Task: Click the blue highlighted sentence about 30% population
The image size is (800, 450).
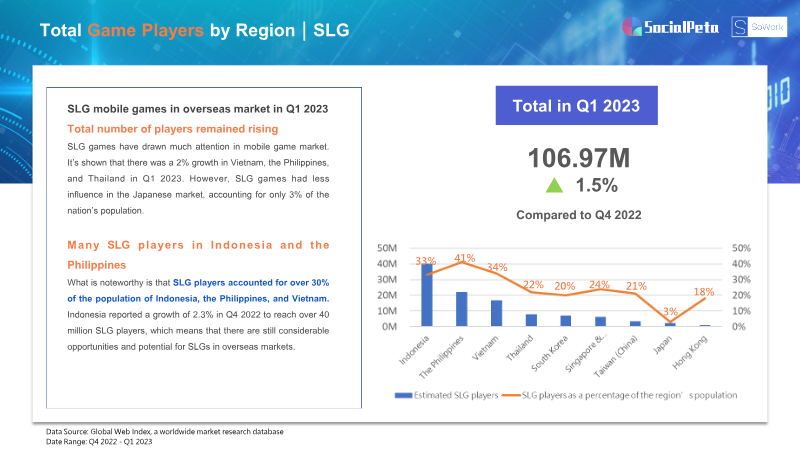Action: tap(198, 290)
